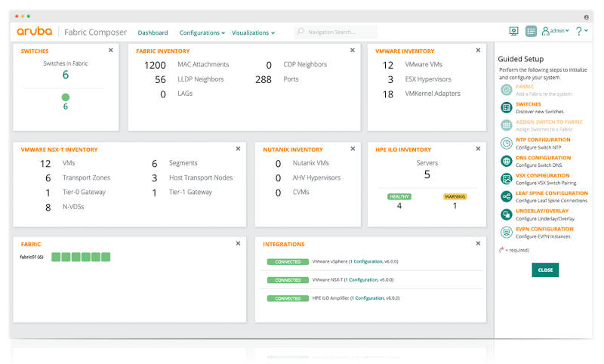This screenshot has width=604, height=364.
Task: Click the NTP Configuration clock icon
Action: [506, 143]
